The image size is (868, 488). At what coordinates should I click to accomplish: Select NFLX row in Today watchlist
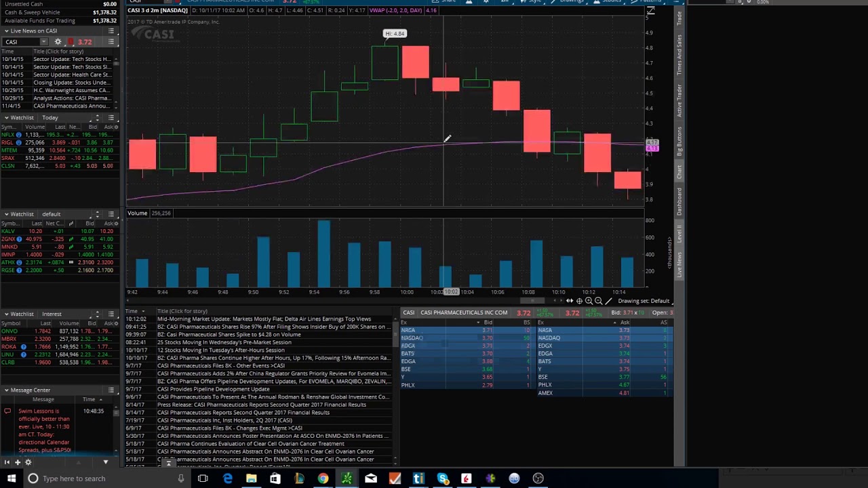[x=60, y=135]
